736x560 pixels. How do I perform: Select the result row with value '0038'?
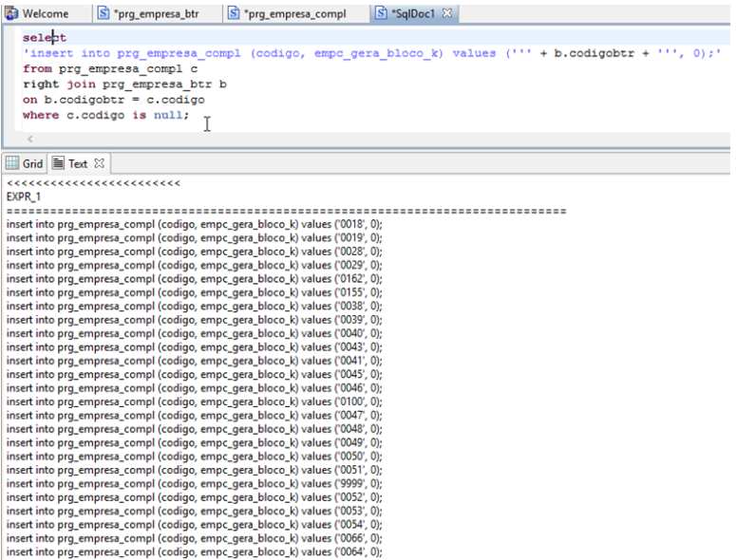tap(195, 306)
